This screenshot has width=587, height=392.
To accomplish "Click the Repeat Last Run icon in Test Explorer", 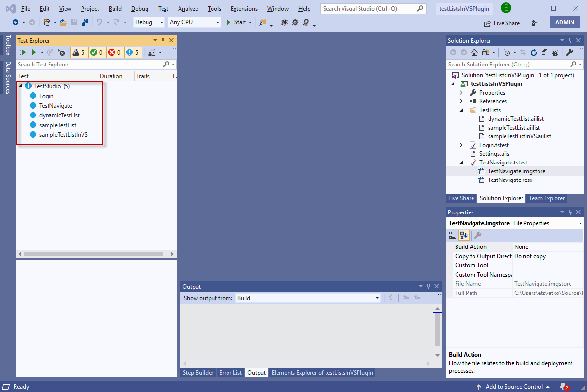I will 50,52.
